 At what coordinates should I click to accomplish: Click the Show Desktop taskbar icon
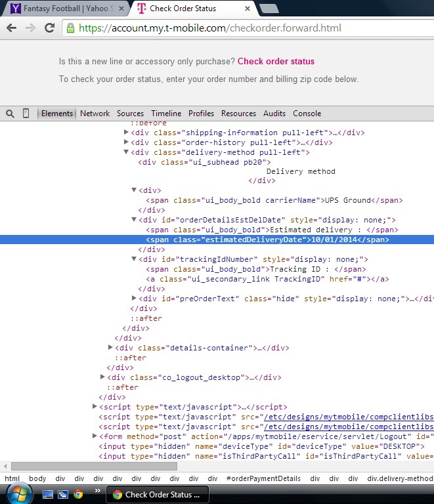click(48, 494)
